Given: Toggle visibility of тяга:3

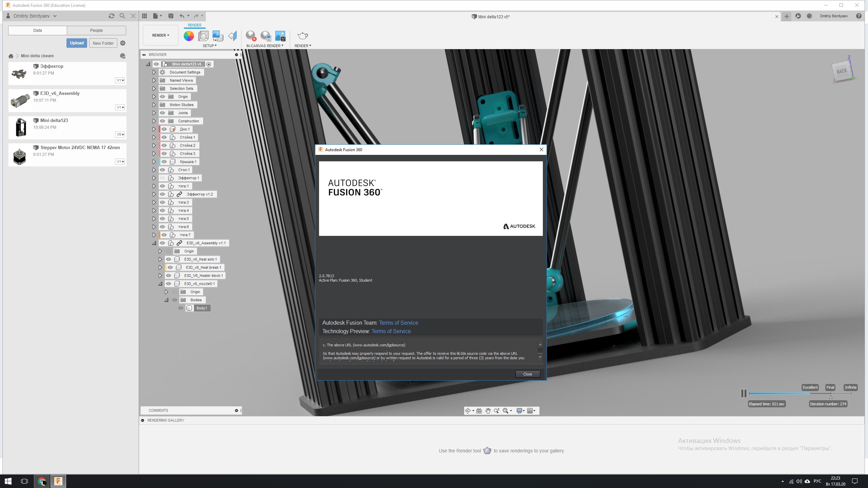Looking at the screenshot, I should 162,202.
